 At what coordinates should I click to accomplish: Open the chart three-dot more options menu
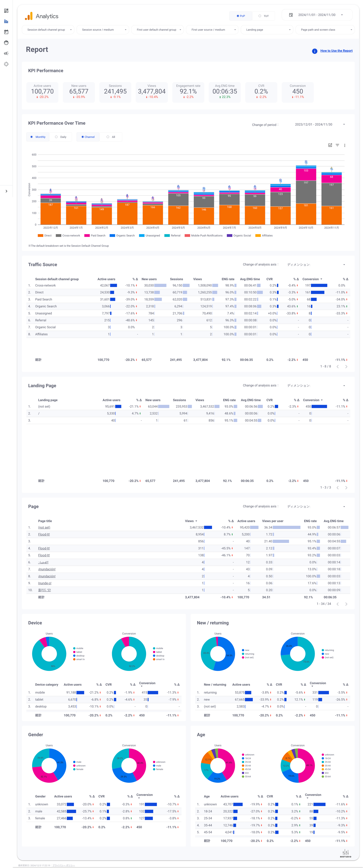(345, 146)
